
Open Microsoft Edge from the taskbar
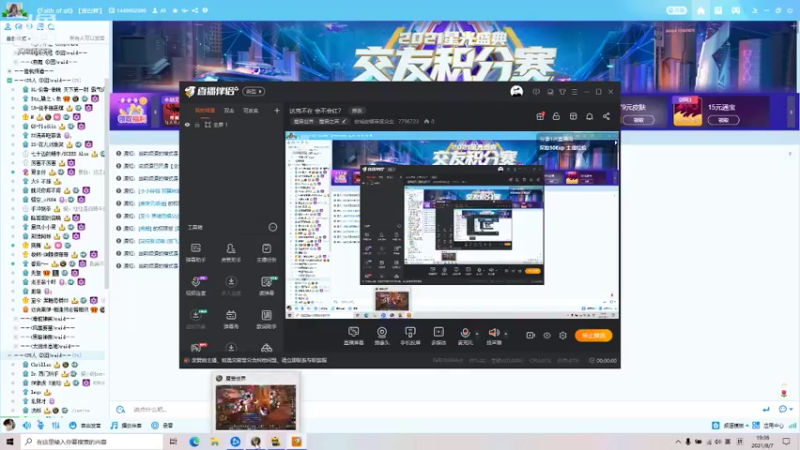[194, 441]
